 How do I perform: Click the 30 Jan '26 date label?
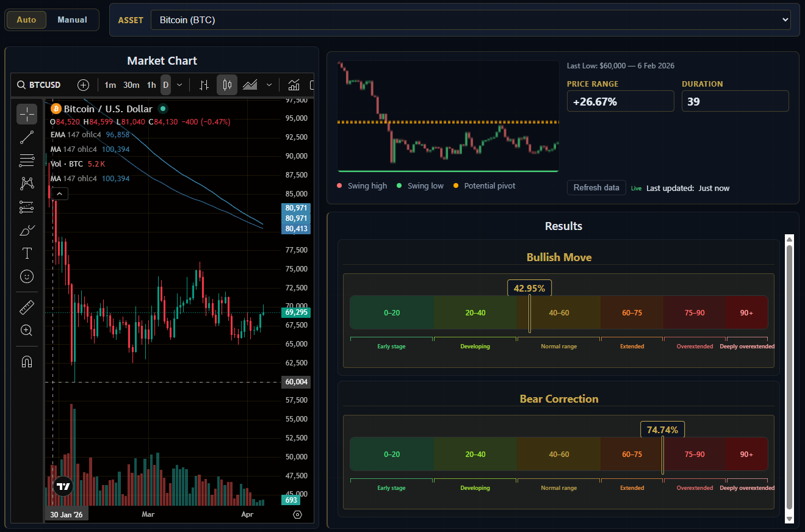click(67, 514)
